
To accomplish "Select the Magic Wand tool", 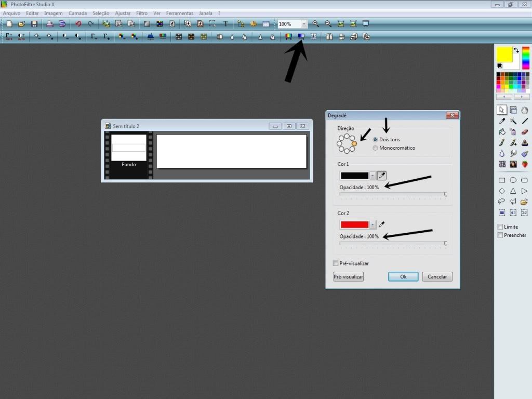I will (513, 121).
